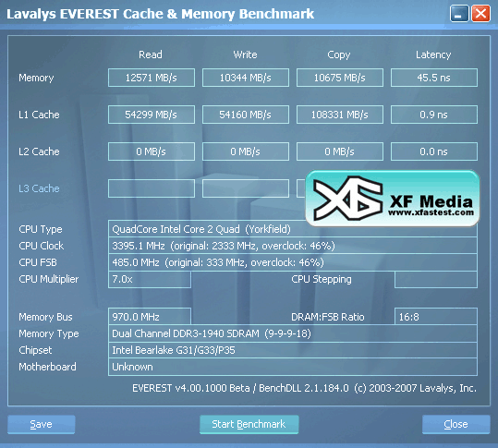Click the Start Benchmark button
The height and width of the screenshot is (448, 498).
point(249,424)
